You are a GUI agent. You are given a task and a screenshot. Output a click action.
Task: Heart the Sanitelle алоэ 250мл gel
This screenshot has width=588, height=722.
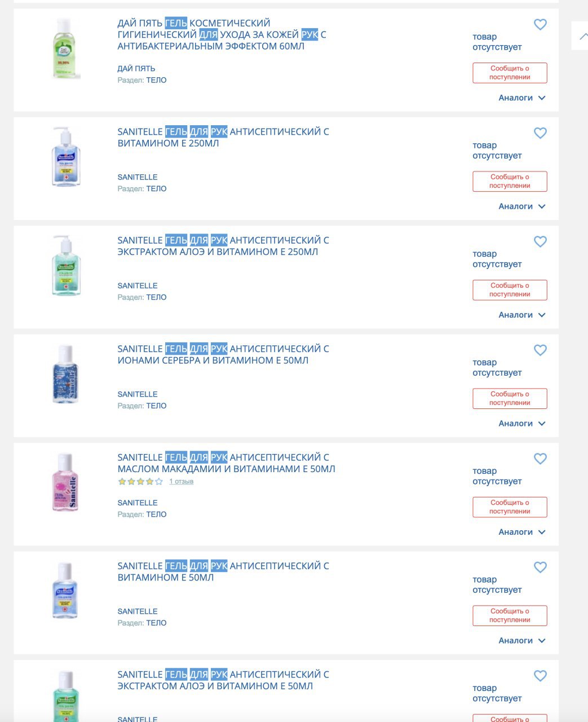(x=540, y=242)
